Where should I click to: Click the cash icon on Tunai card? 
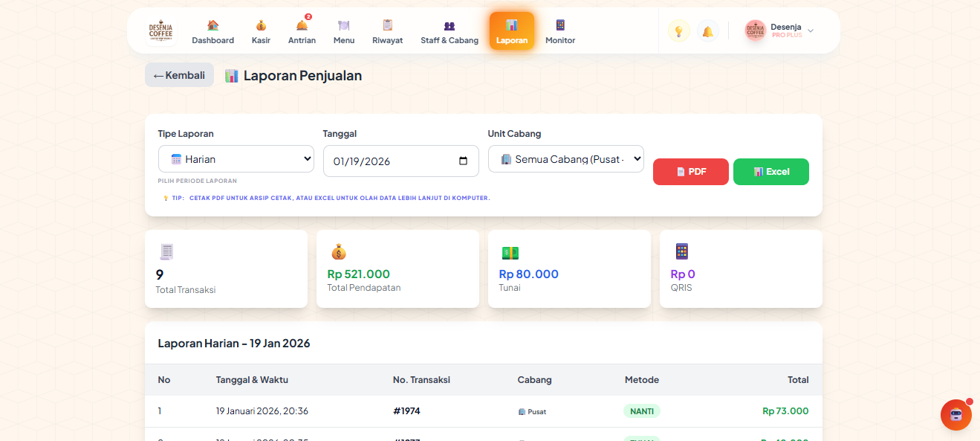click(510, 252)
